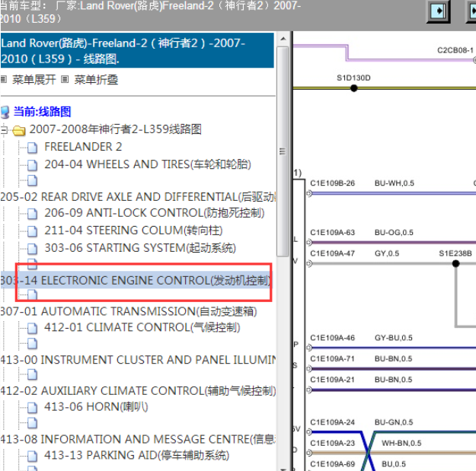
Task: Click the page icon beside 206-09 ANTI-LOCK
Action: point(32,214)
